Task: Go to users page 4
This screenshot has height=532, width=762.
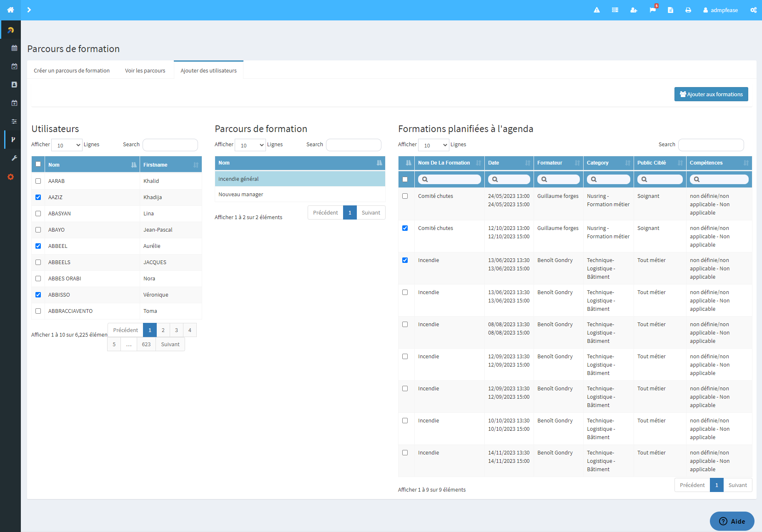Action: pyautogui.click(x=190, y=330)
